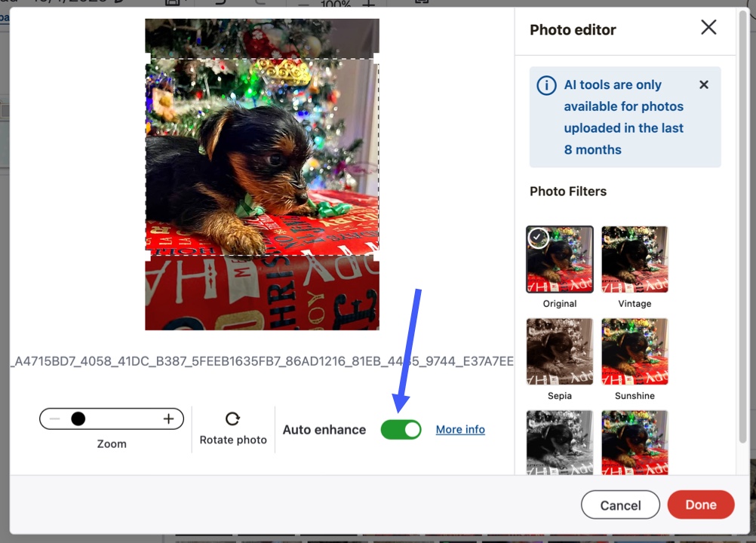756x543 pixels.
Task: Click the bottom-right crop handle
Action: point(376,256)
